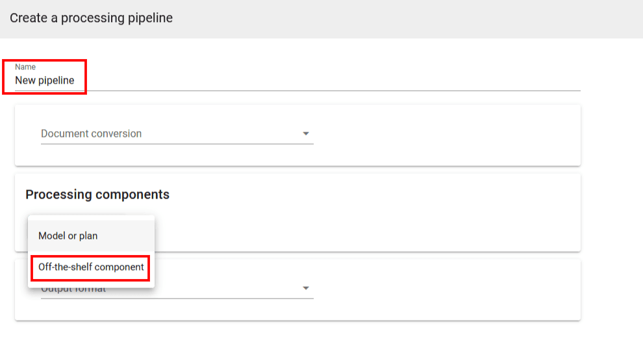Select the Model or plan option
The image size is (643, 364).
(68, 236)
